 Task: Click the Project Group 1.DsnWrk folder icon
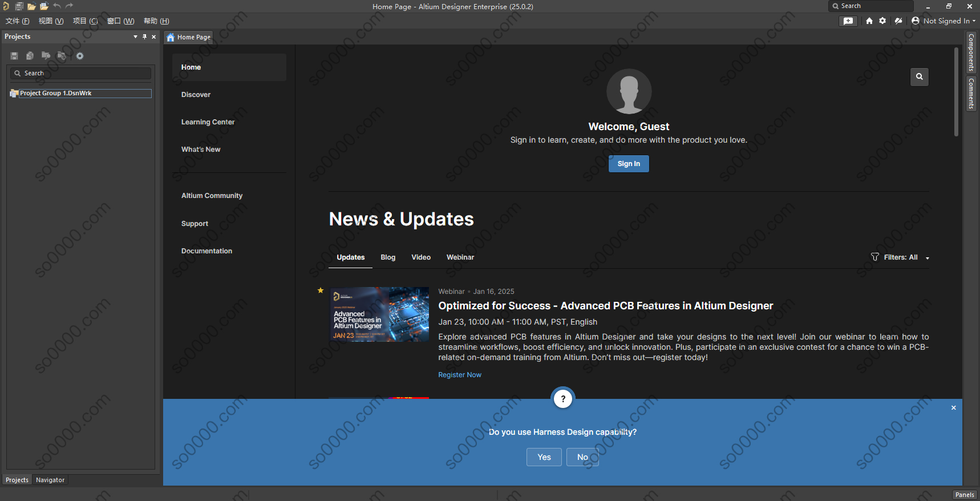point(14,94)
